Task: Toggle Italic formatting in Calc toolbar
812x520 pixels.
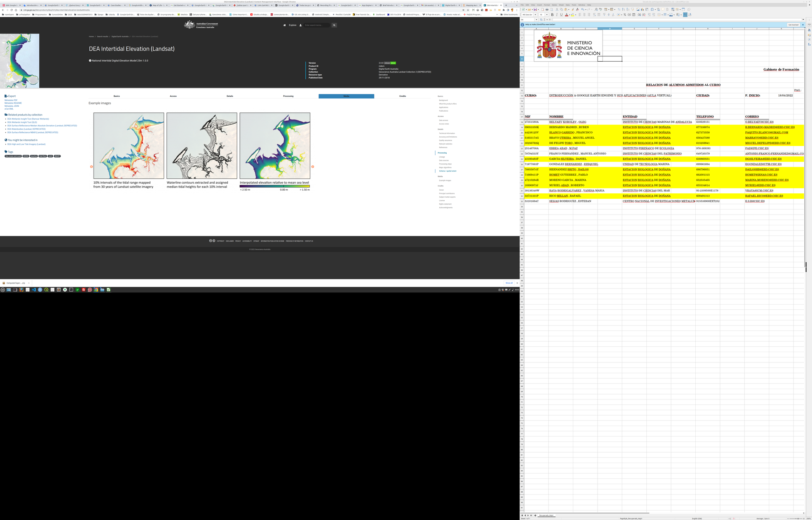Action: point(557,15)
